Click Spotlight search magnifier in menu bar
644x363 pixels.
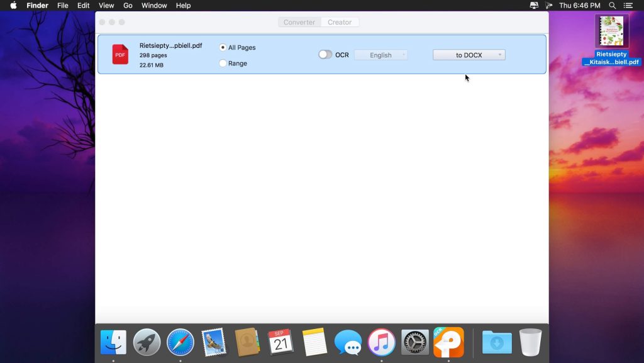[x=613, y=6]
